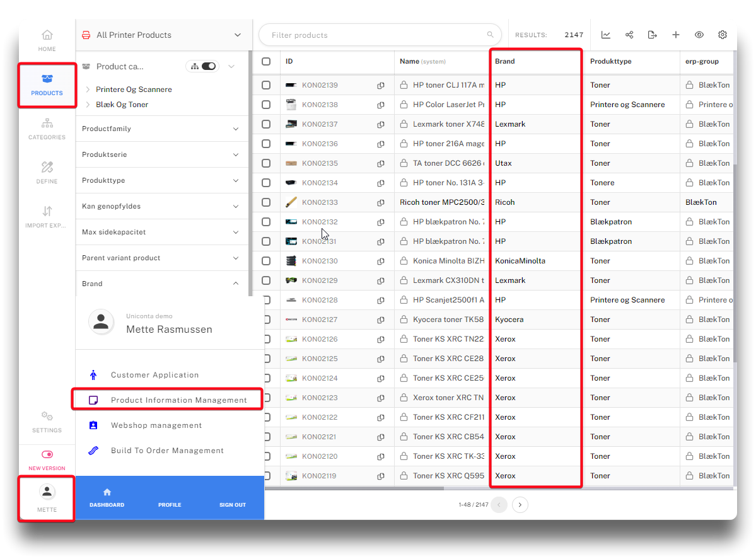Check the select-all checkbox in table header
This screenshot has width=756, height=559.
point(266,62)
